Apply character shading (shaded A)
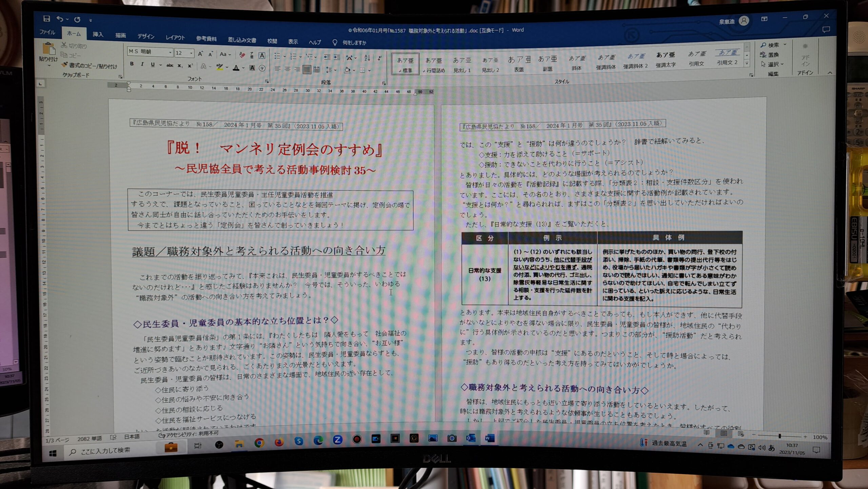This screenshot has height=489, width=868. coord(252,68)
